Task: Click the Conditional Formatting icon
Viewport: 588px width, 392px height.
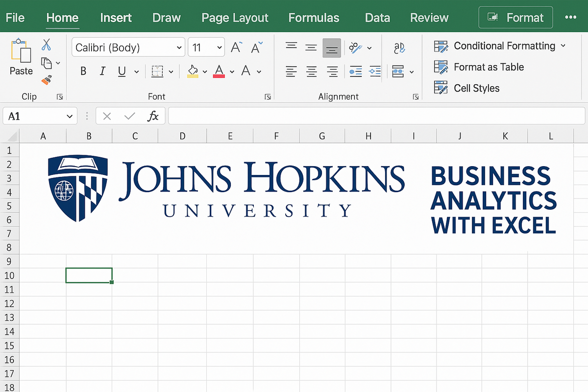Action: tap(441, 46)
